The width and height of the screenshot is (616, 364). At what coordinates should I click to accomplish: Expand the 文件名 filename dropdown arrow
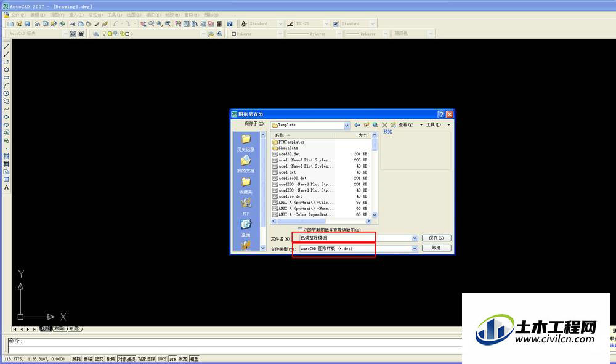point(415,238)
